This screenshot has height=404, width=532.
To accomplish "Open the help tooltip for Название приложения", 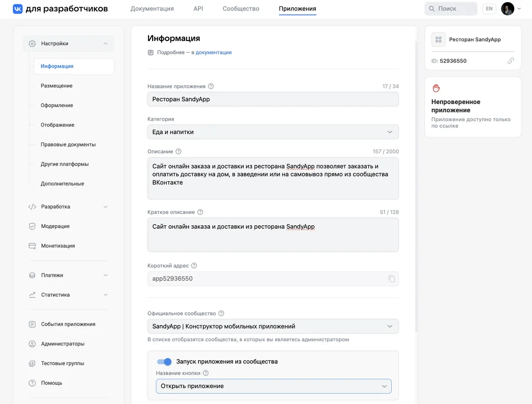I will (x=211, y=86).
